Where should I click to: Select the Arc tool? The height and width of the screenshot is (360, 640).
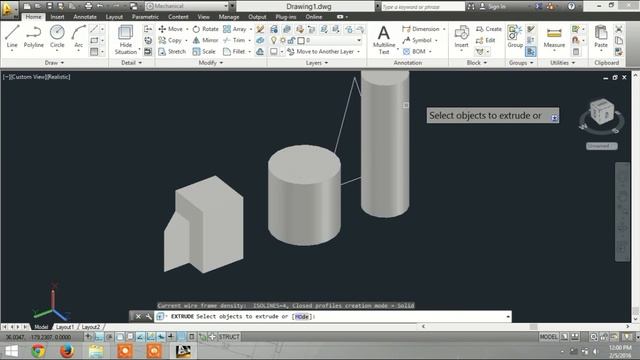coord(78,37)
